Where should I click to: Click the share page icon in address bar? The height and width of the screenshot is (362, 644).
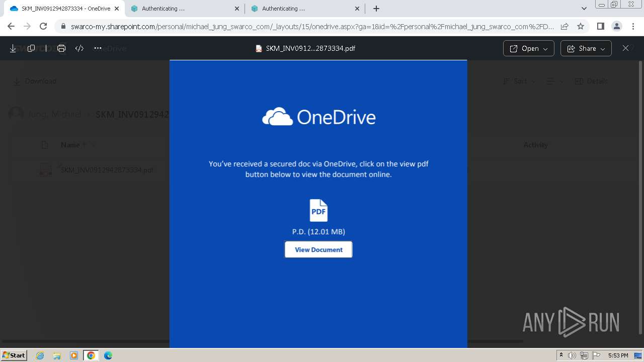tap(565, 26)
